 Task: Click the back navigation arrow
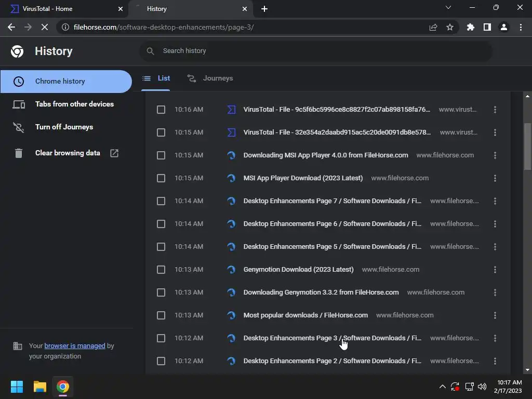tap(11, 27)
